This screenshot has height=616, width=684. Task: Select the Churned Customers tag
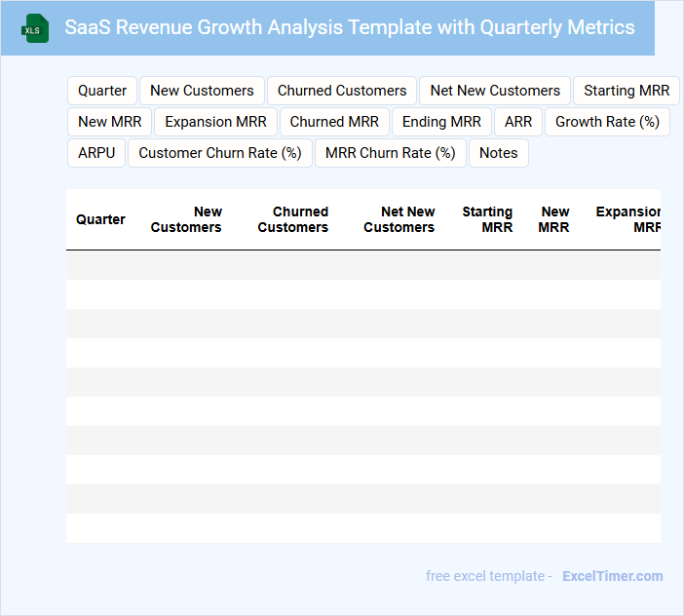click(x=342, y=91)
